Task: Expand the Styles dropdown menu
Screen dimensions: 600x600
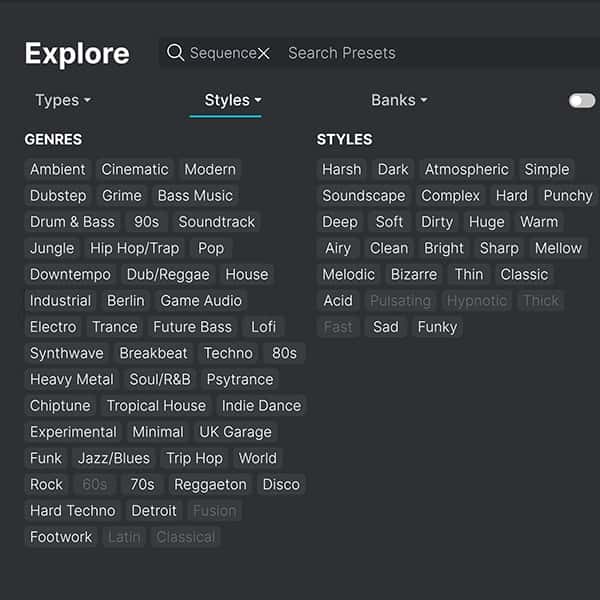Action: (x=232, y=100)
